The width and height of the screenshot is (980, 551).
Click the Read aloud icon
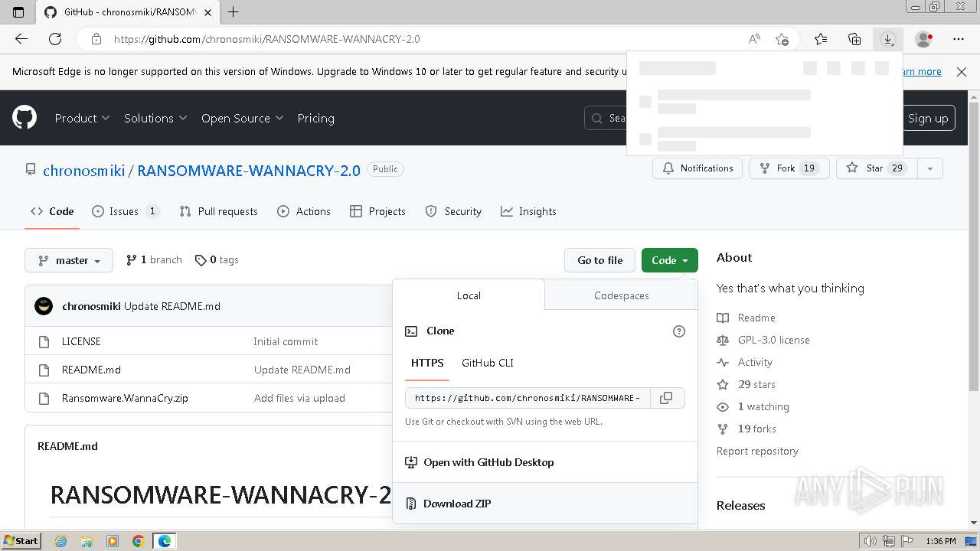754,39
